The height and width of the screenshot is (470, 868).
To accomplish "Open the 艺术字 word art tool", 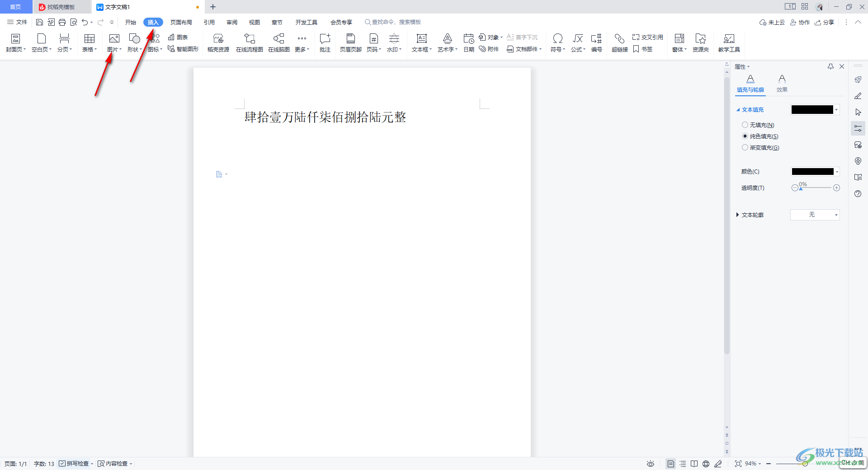I will click(x=448, y=43).
